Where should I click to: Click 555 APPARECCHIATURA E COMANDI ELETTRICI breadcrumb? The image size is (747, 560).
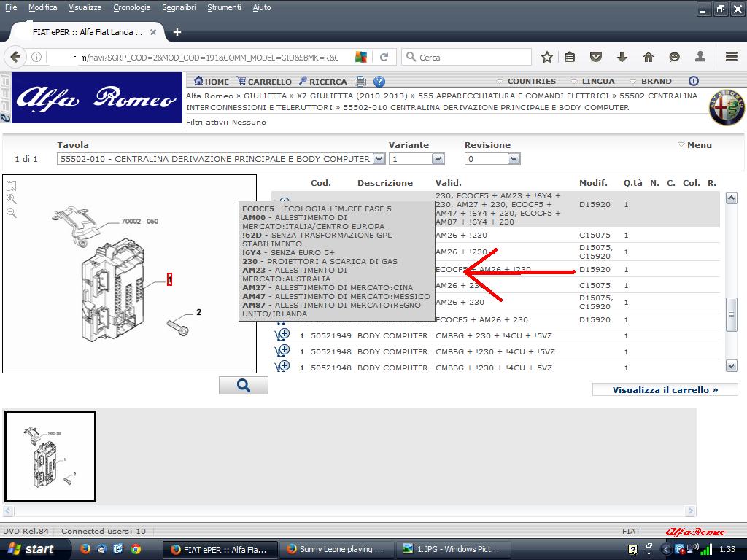(x=513, y=96)
